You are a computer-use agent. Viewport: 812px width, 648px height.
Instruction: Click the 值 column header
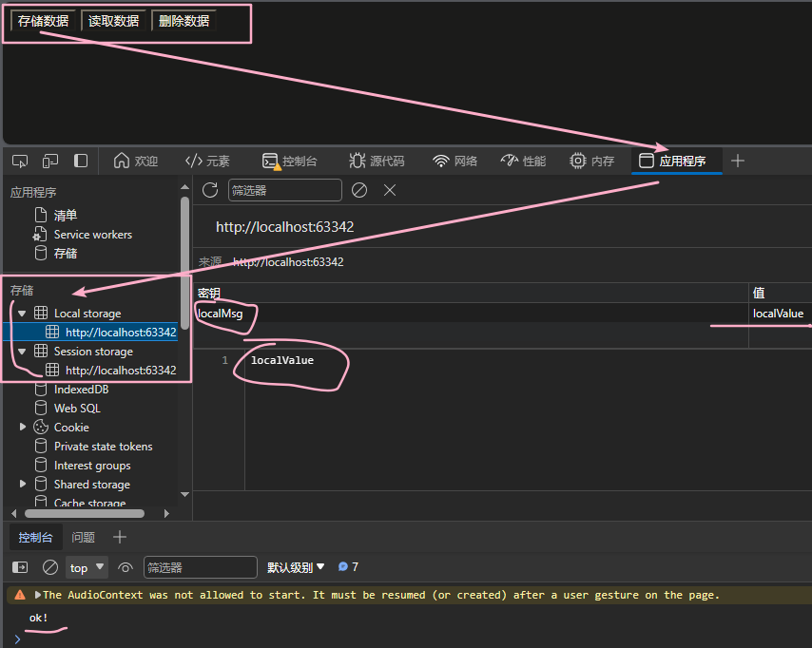click(x=781, y=293)
